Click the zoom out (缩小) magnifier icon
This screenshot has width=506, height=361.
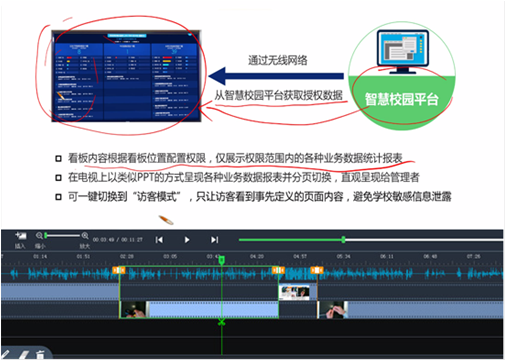coord(39,236)
